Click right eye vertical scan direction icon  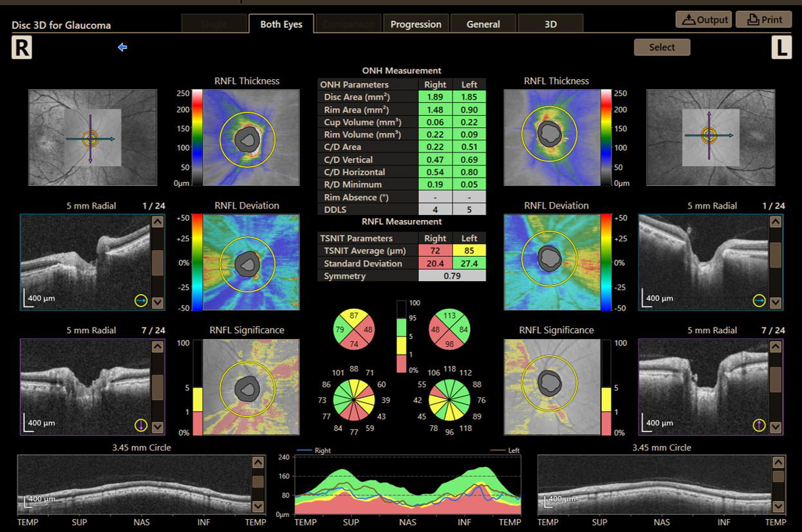click(x=141, y=425)
